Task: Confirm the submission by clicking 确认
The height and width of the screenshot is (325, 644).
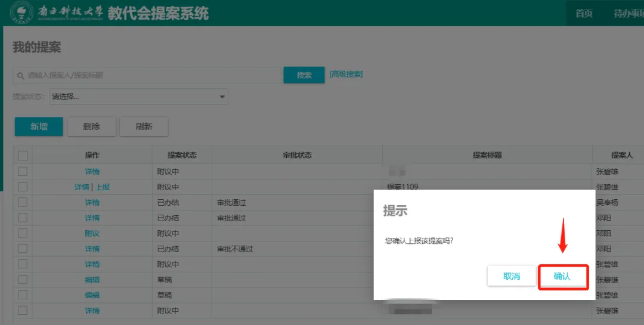Action: coord(562,277)
